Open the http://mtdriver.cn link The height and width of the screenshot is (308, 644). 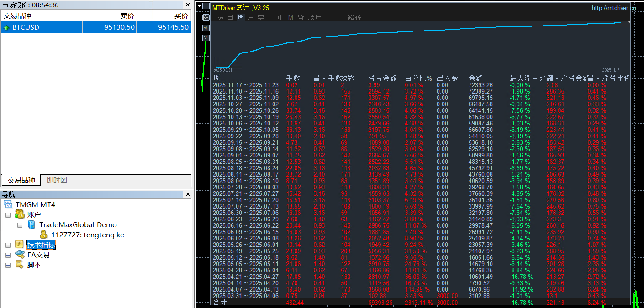coord(613,8)
